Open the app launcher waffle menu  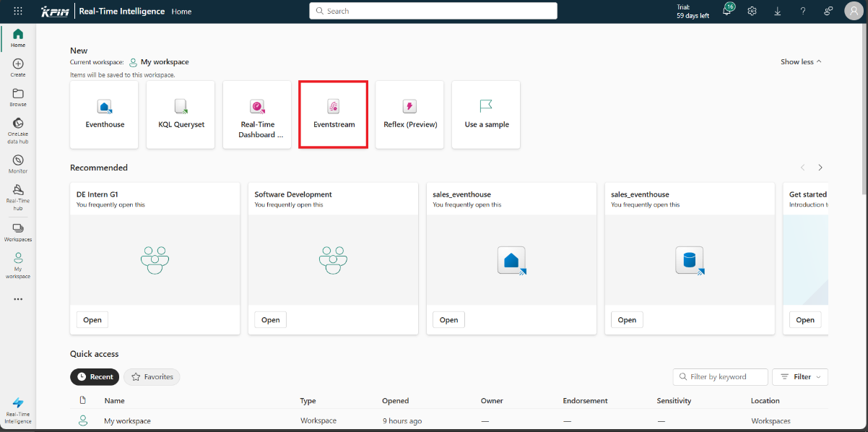coord(18,11)
